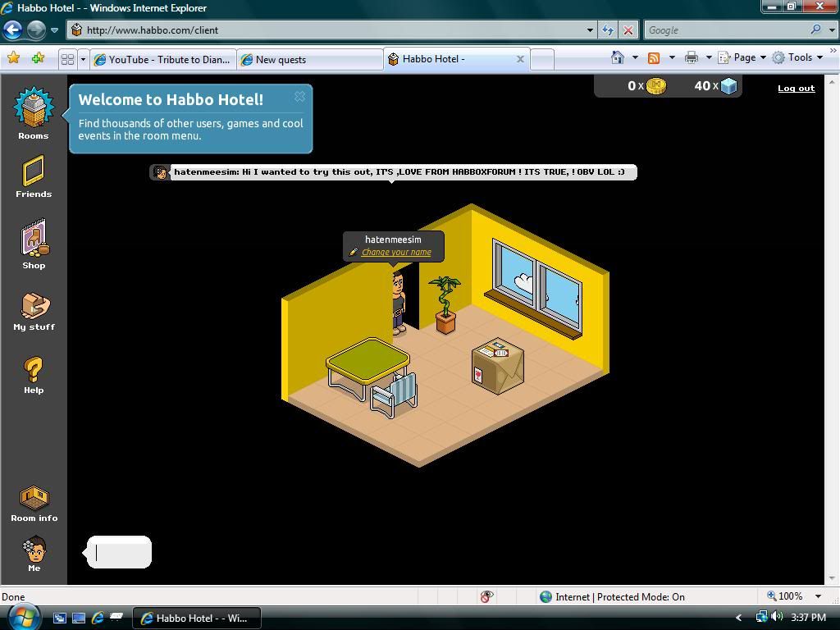Open the Friends list icon
Screen dimensions: 840x630
34,176
